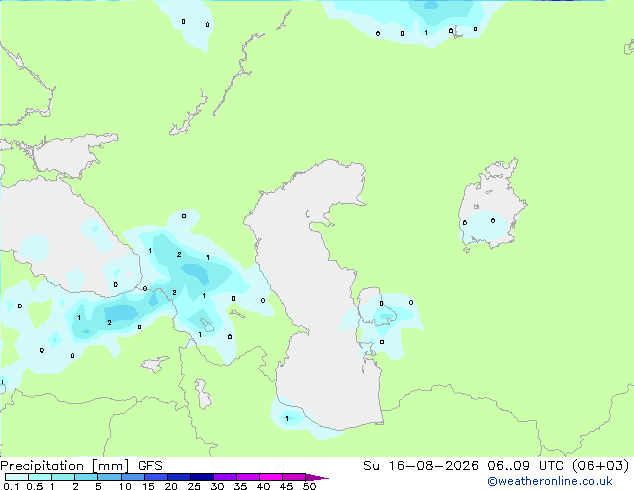Click the Aral Sea on the map
Image resolution: width=634 pixels, height=490 pixels.
pos(491,204)
